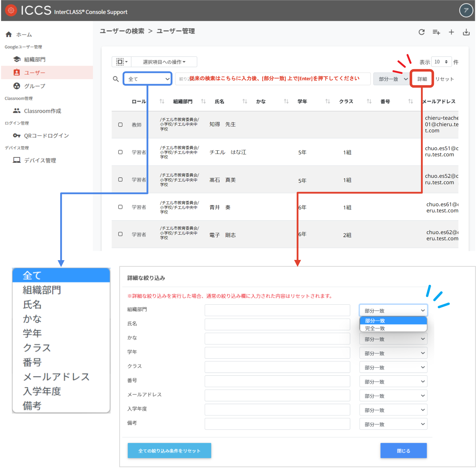Add a new user via the plus icon

pos(451,32)
